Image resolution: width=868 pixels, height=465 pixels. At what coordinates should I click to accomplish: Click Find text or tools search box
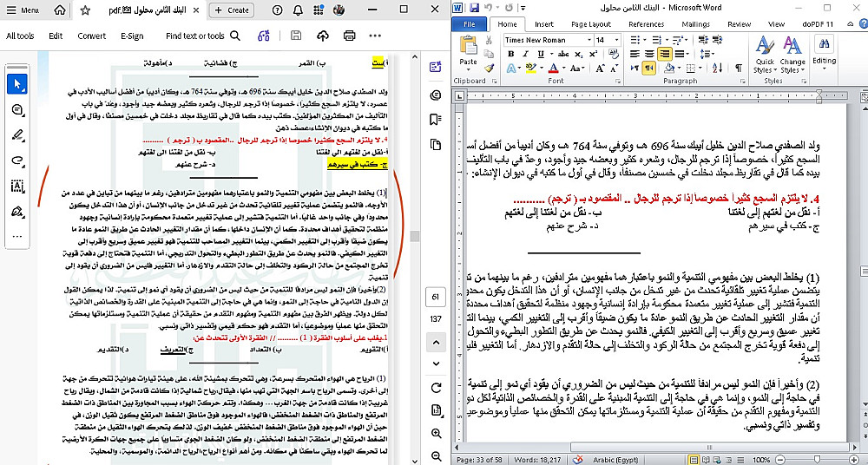203,36
